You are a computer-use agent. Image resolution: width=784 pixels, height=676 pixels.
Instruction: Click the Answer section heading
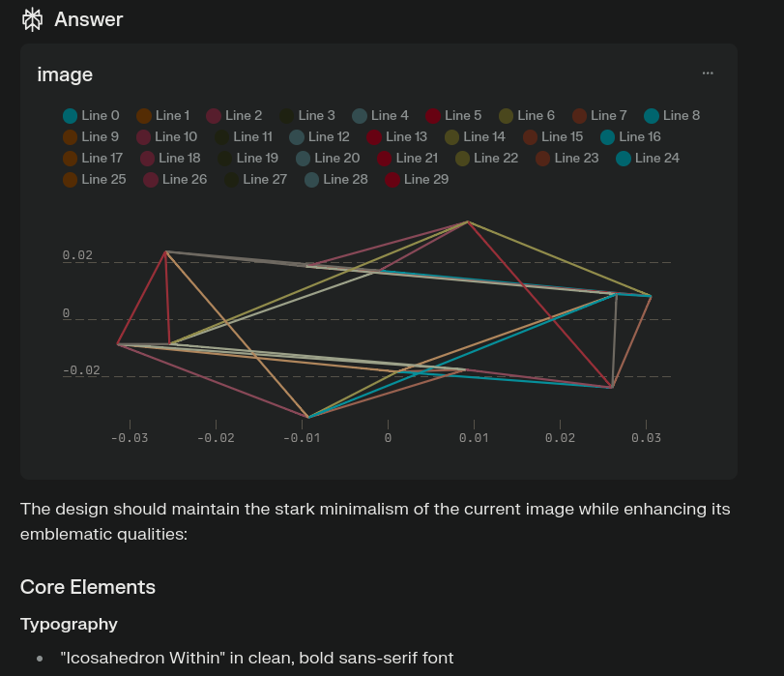coord(88,19)
